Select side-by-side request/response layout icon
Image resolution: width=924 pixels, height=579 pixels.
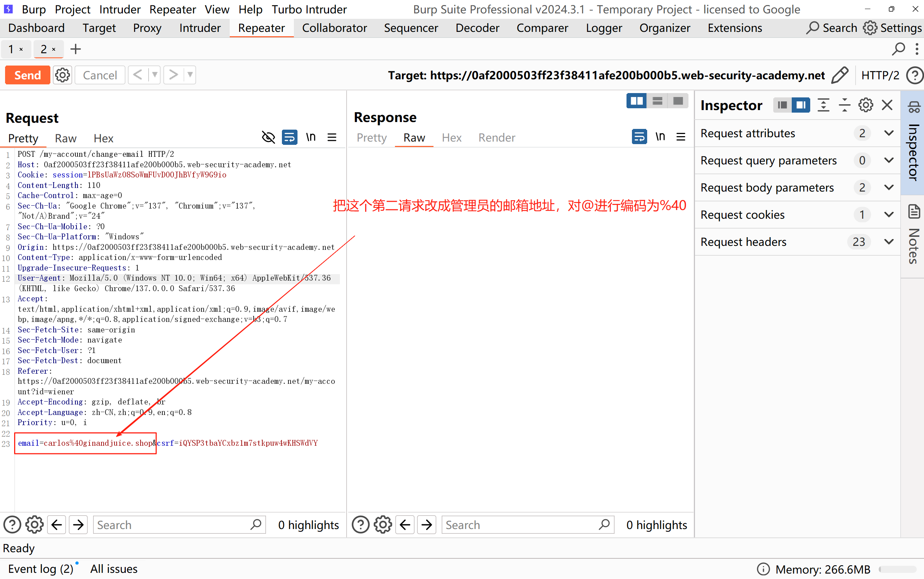point(636,101)
